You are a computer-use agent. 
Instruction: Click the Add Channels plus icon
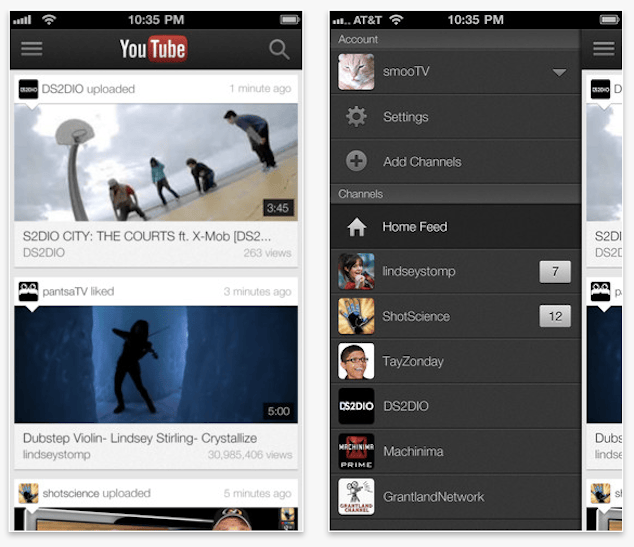[x=356, y=161]
